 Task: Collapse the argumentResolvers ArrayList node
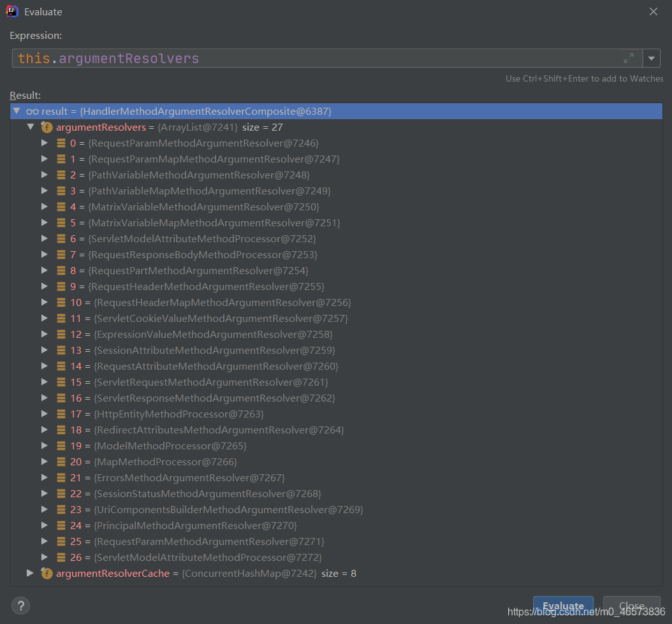[x=31, y=127]
